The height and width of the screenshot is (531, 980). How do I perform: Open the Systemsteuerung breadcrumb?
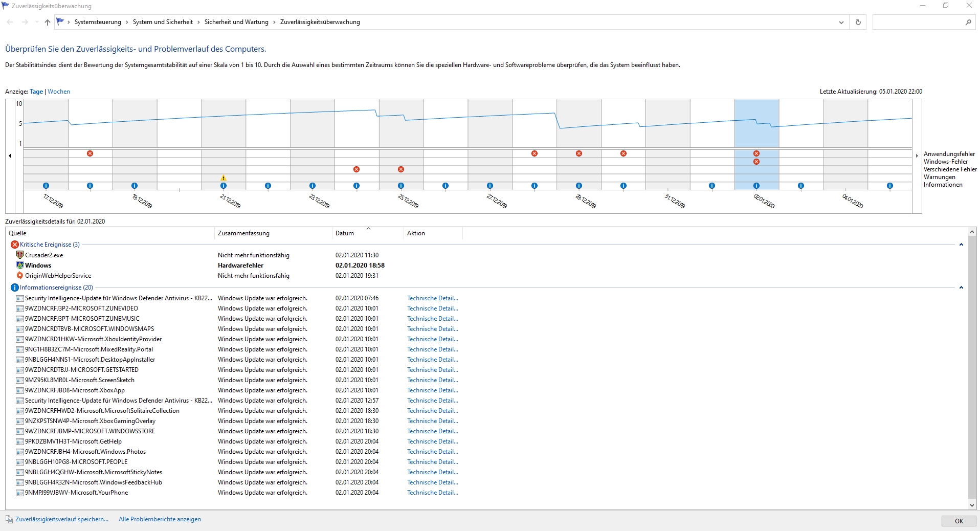(98, 22)
